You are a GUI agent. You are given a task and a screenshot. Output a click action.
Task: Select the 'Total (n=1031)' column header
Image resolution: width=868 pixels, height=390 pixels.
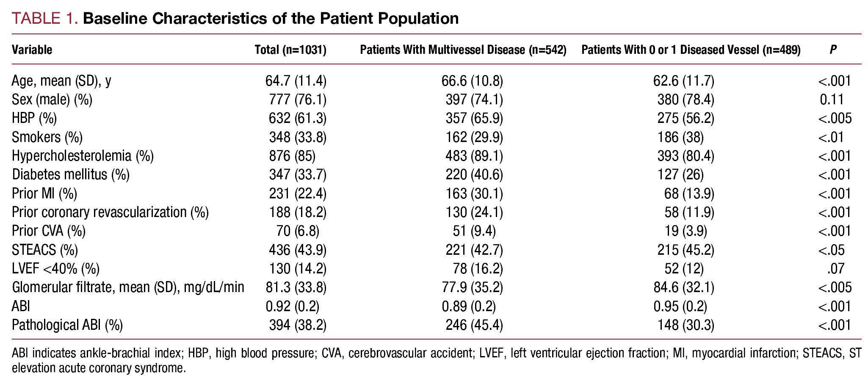pyautogui.click(x=290, y=50)
